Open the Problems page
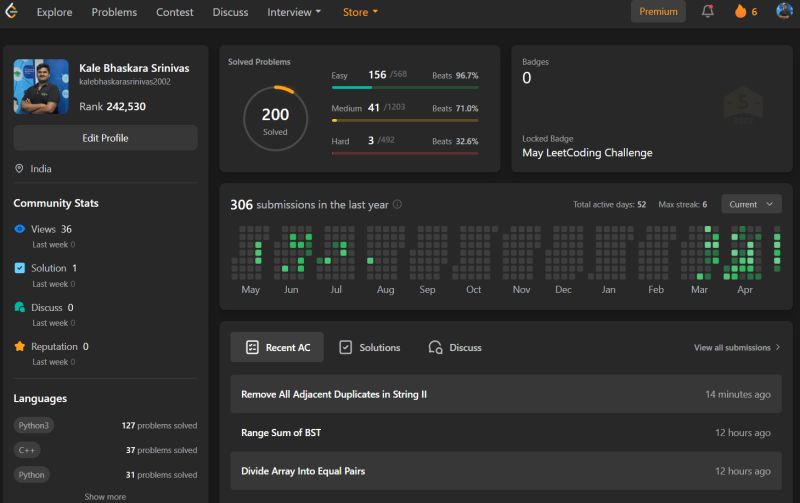 [x=114, y=12]
